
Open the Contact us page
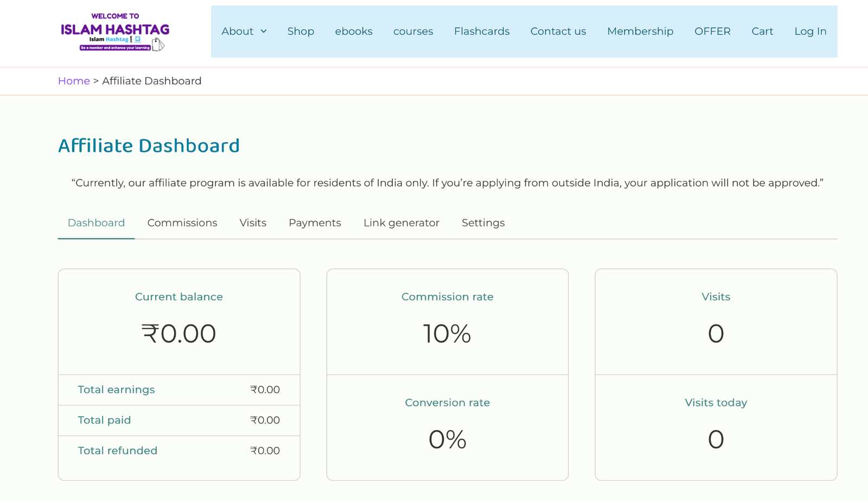(x=558, y=31)
